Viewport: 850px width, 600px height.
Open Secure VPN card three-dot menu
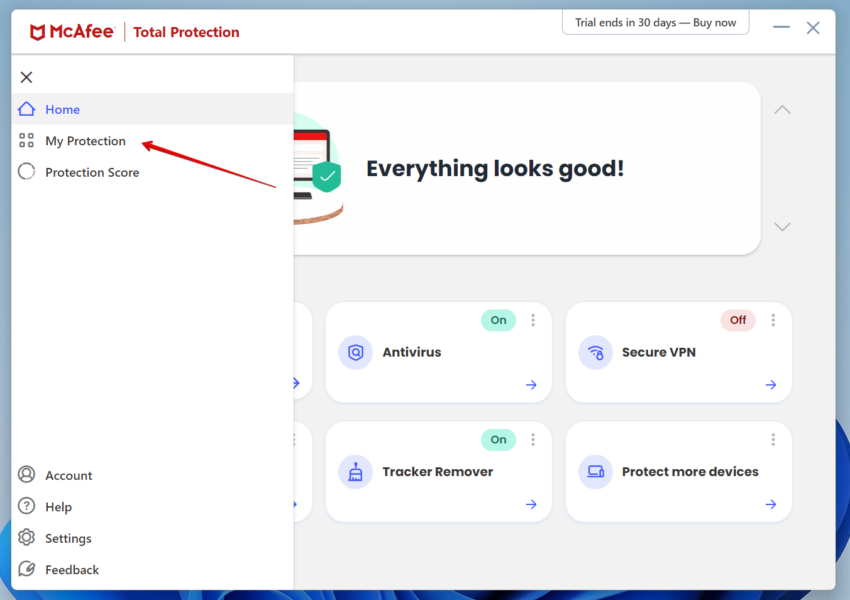[773, 320]
